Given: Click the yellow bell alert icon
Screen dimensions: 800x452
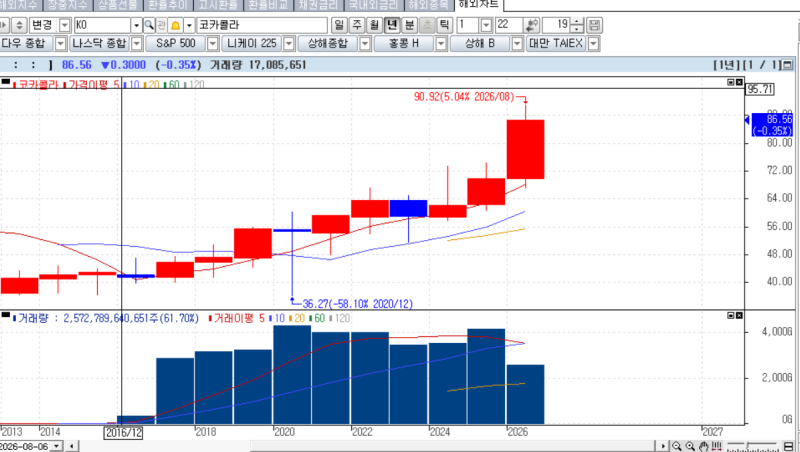Looking at the screenshot, I should [x=176, y=25].
